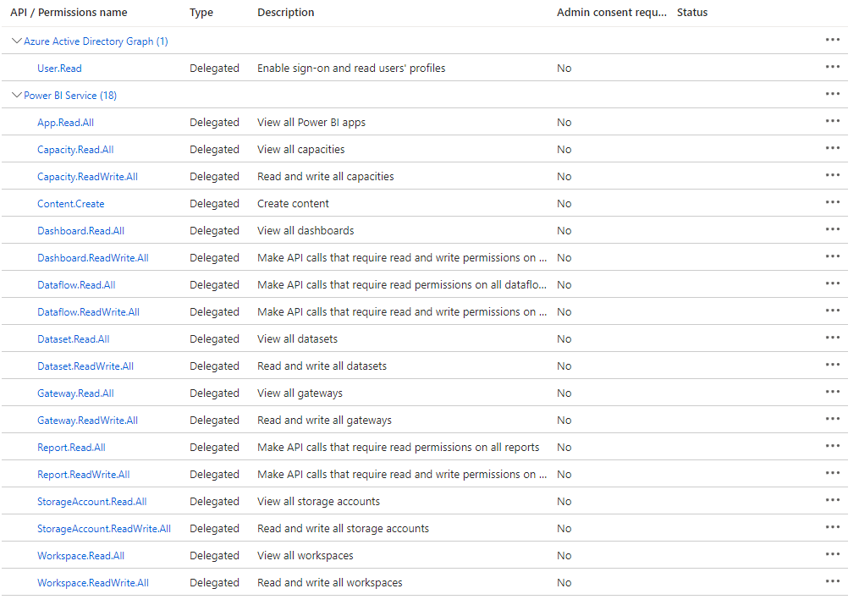
Task: Open more options for Azure Active Directory Graph
Action: click(832, 40)
